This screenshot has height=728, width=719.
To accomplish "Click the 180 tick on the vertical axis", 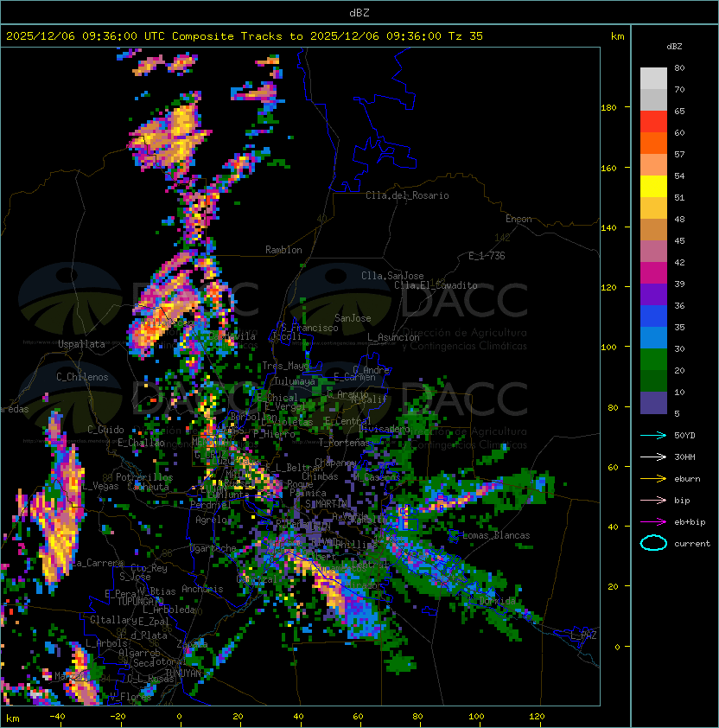I will coord(608,108).
